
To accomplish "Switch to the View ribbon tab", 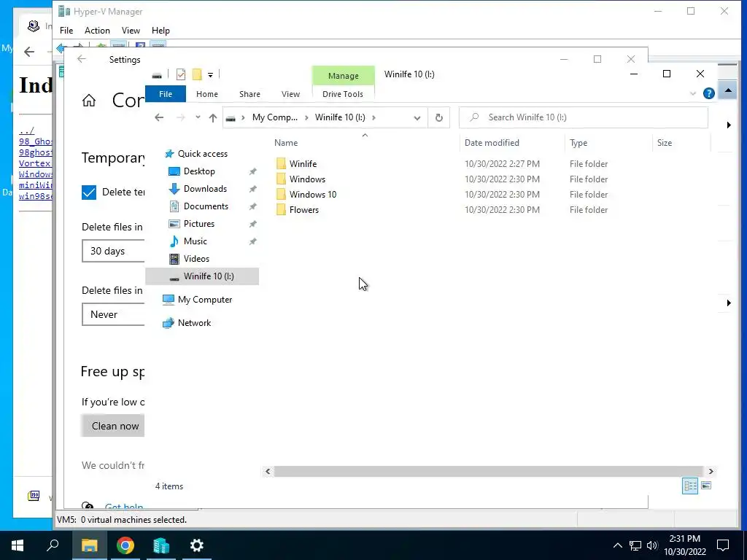I will pyautogui.click(x=290, y=94).
